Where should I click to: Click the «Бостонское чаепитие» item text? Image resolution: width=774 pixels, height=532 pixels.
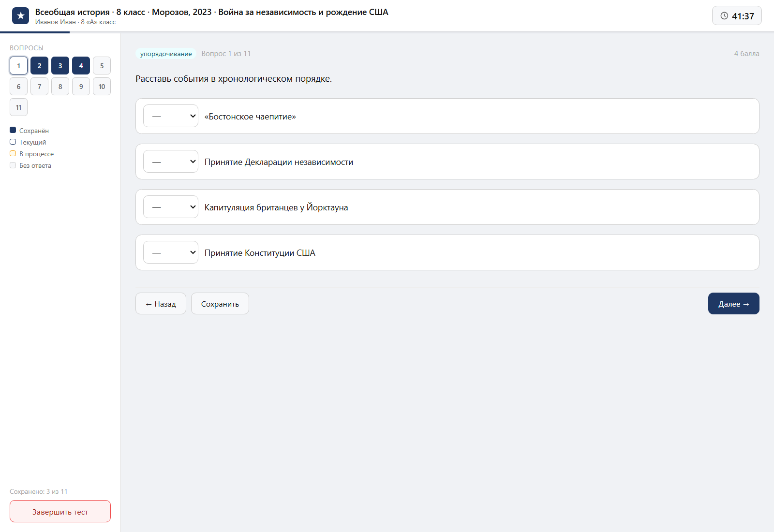tap(250, 117)
